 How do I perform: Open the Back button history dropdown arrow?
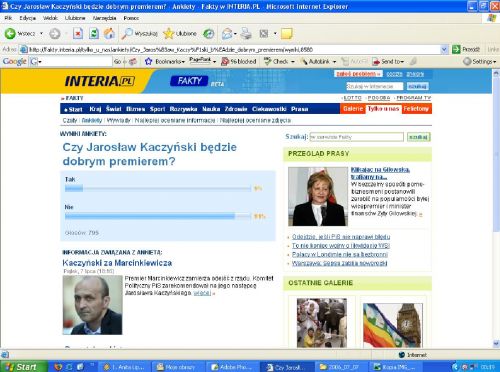tap(41, 33)
